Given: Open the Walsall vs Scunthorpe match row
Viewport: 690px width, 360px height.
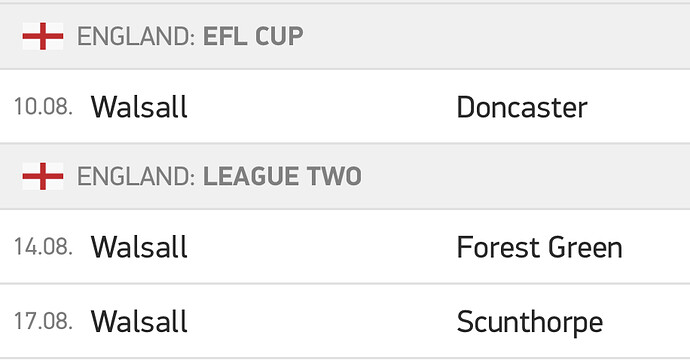Looking at the screenshot, I should [345, 321].
